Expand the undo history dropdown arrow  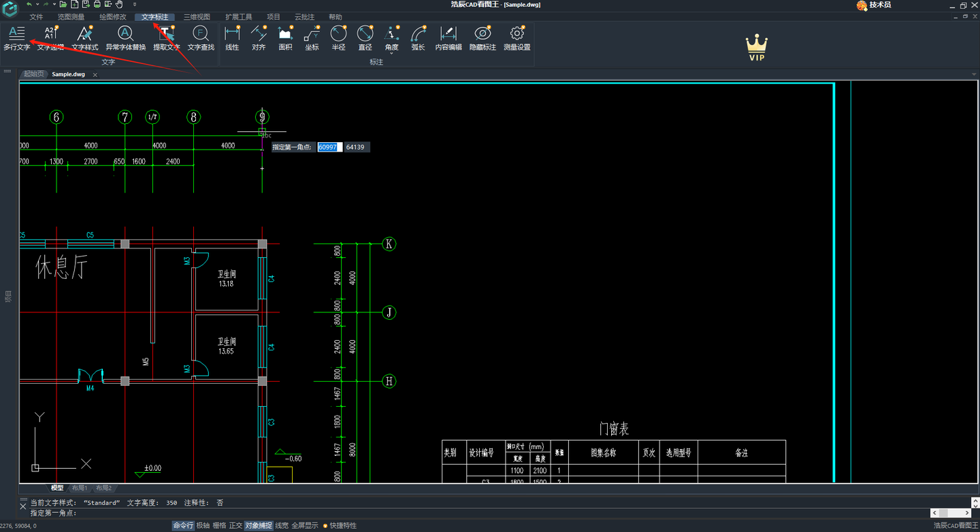pyautogui.click(x=37, y=4)
